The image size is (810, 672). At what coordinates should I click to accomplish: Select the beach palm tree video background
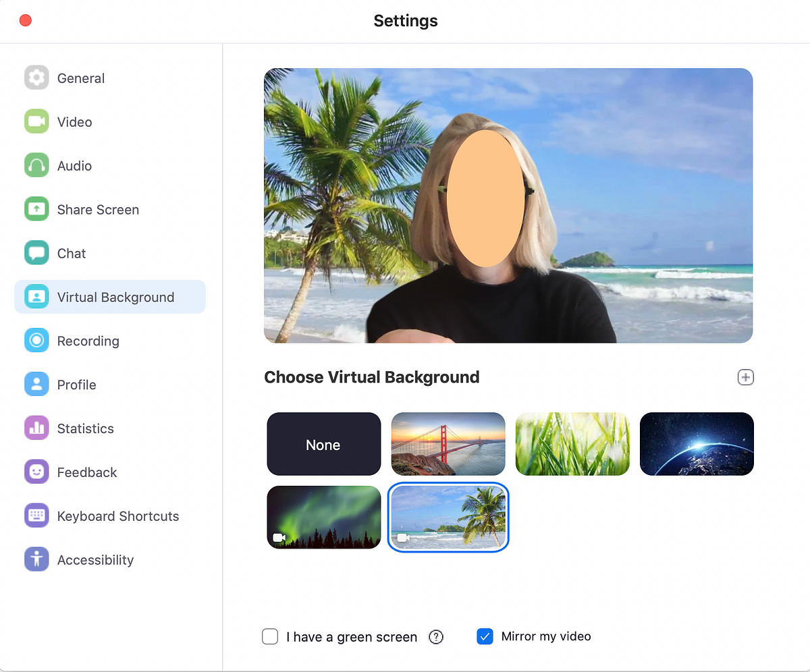[x=448, y=517]
